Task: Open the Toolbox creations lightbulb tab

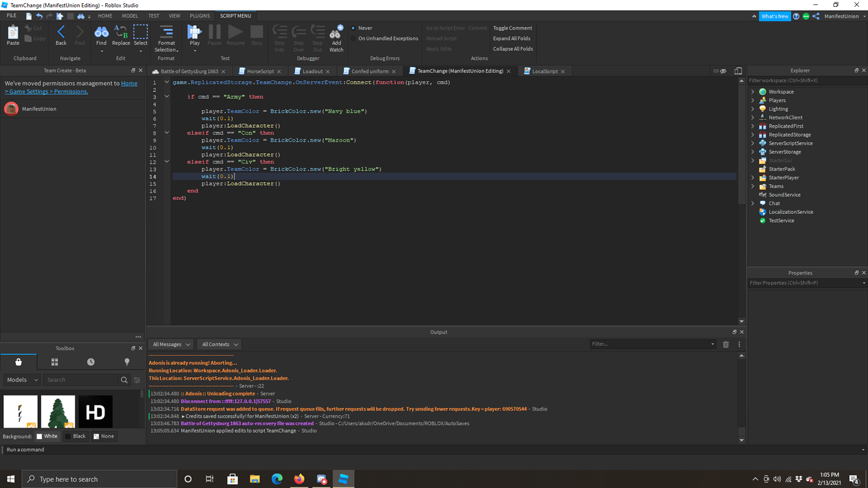Action: [x=127, y=362]
